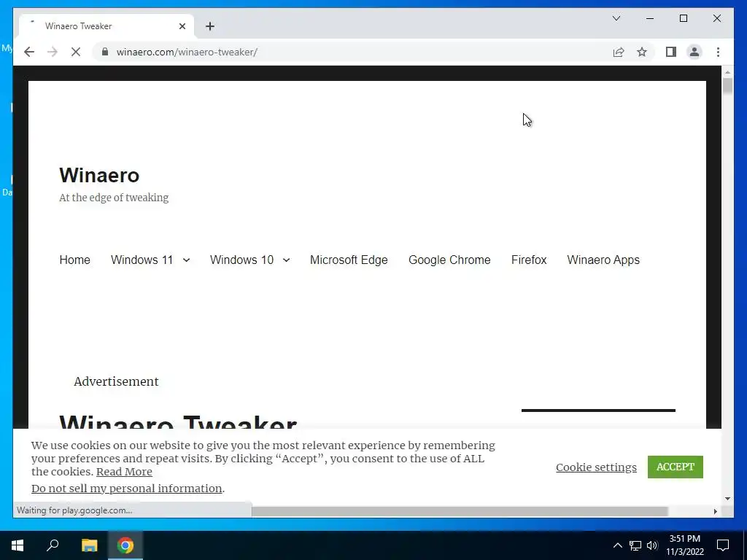The height and width of the screenshot is (560, 747).
Task: Select the Winaero Tweaker tab
Action: point(107,26)
